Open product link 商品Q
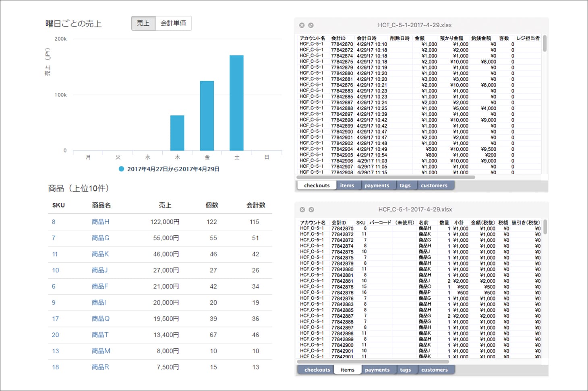The height and width of the screenshot is (391, 588). 101,319
